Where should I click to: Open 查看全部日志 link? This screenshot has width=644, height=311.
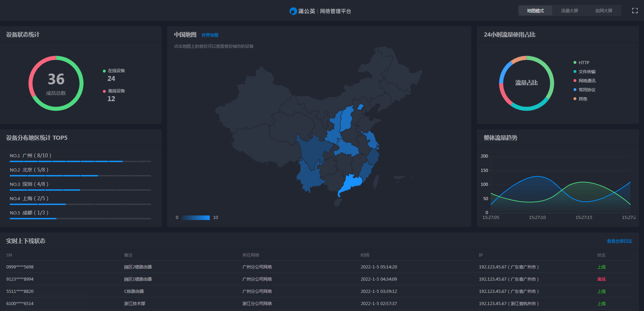click(x=619, y=241)
